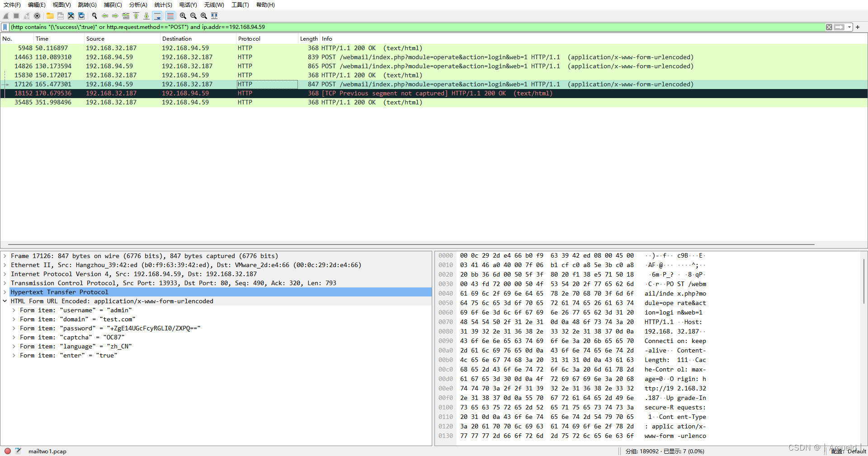Collapse the HTML Form URL Encoded row

pos(5,301)
